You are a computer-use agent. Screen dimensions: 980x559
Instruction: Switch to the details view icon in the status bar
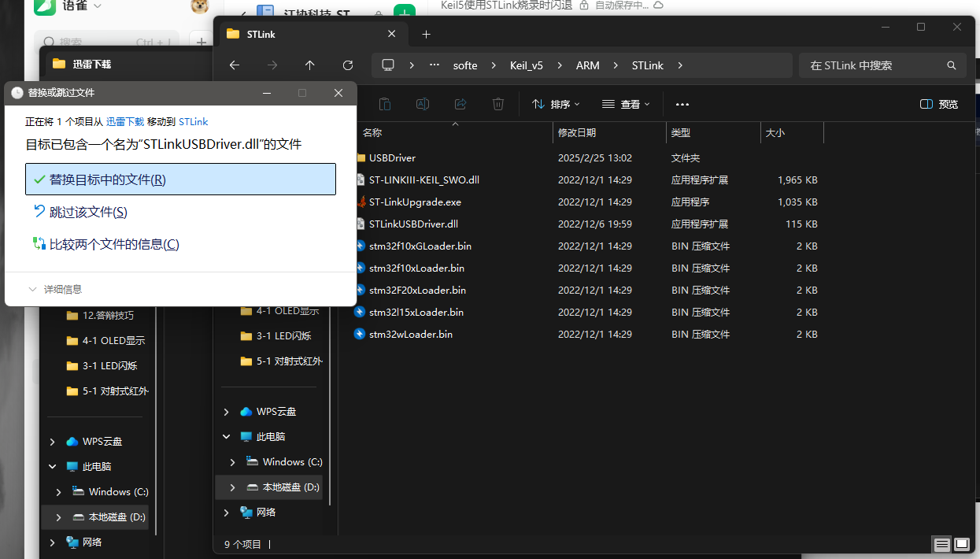click(941, 544)
